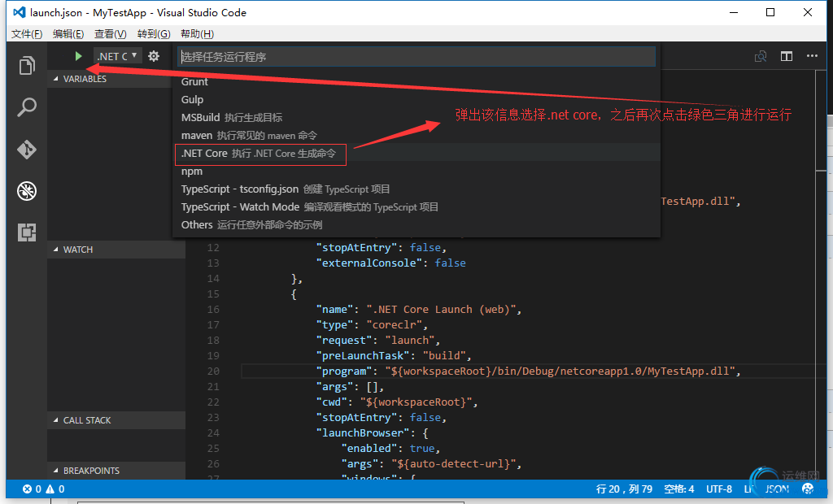Focus the 选择任务运行程序 input box
The width and height of the screenshot is (833, 504).
tap(416, 57)
